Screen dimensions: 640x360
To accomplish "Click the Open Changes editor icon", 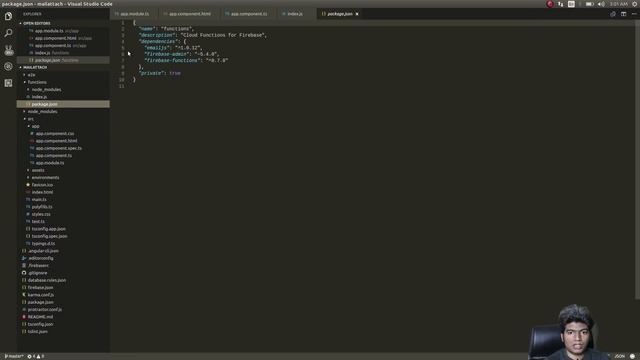I will click(x=613, y=14).
